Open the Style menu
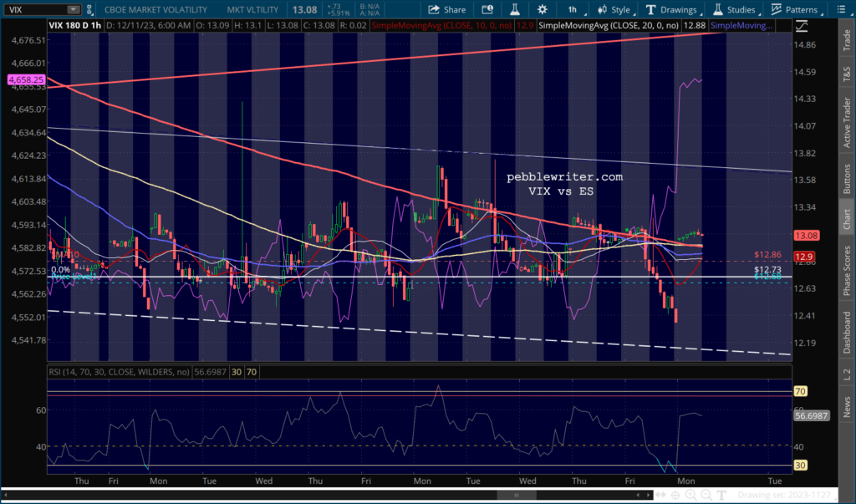Image resolution: width=856 pixels, height=504 pixels. (x=613, y=9)
